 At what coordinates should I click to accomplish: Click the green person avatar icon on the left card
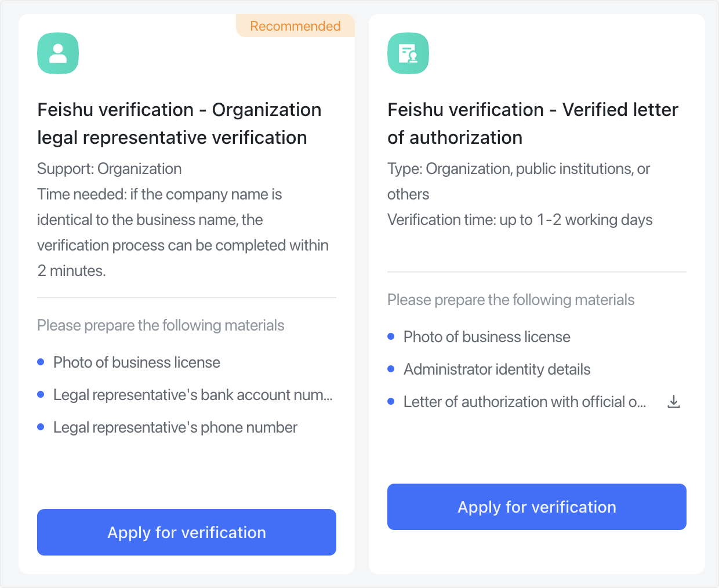click(x=58, y=53)
